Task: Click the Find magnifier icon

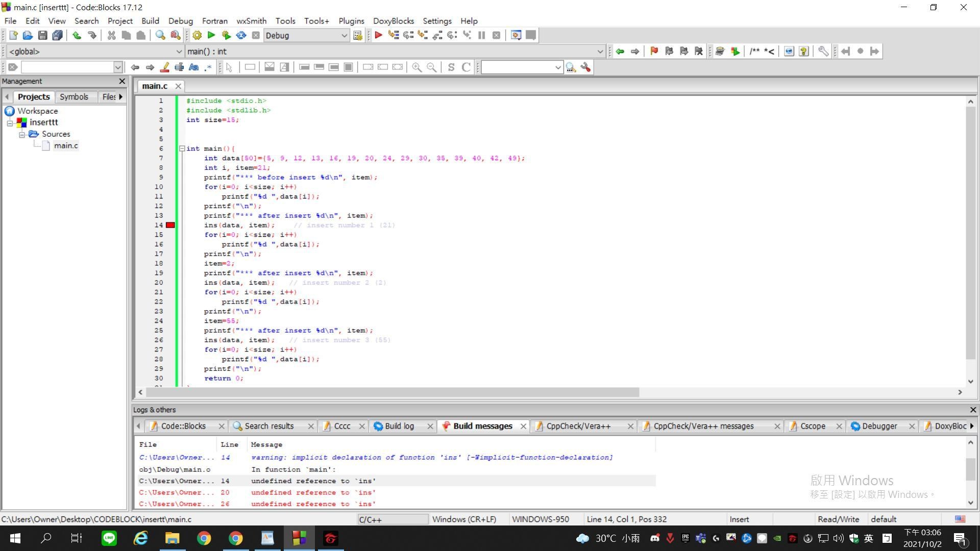Action: pos(160,35)
